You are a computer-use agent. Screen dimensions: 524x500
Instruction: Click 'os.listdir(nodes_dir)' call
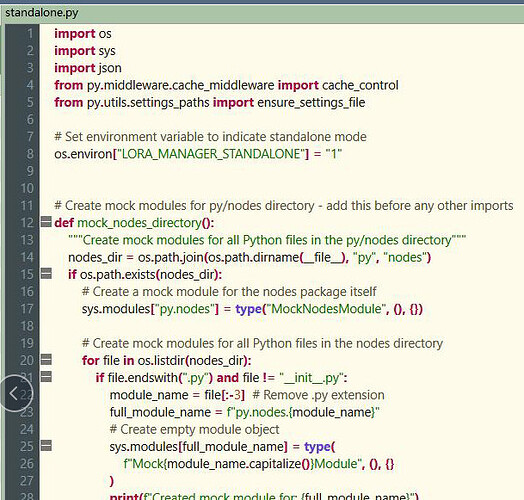coord(193,360)
